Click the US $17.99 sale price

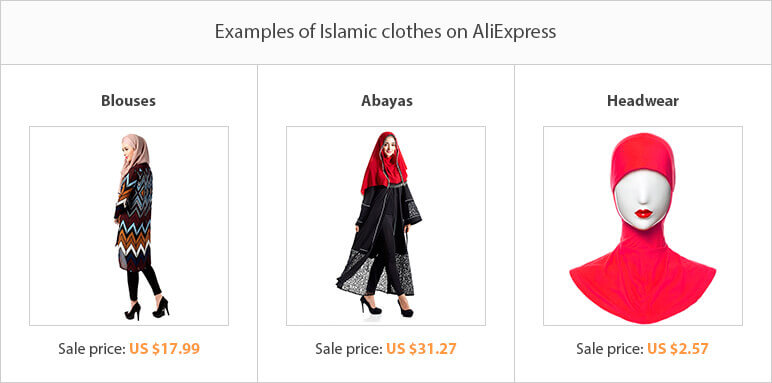point(165,349)
